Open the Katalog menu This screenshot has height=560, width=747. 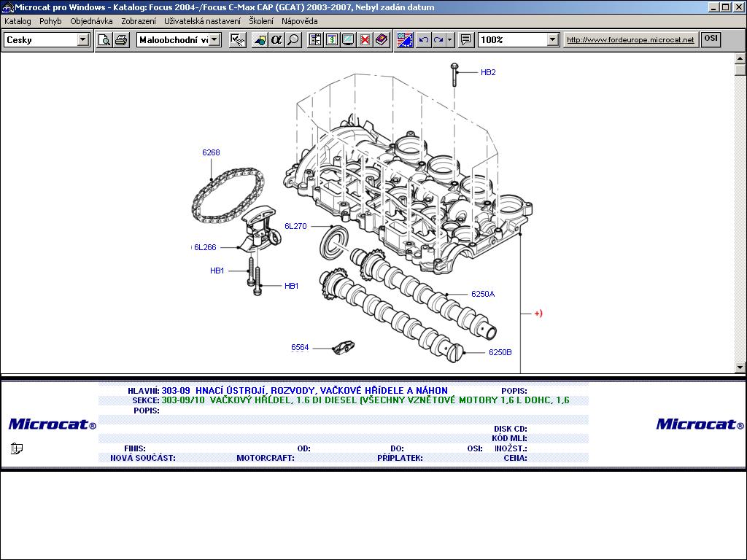pyautogui.click(x=18, y=21)
